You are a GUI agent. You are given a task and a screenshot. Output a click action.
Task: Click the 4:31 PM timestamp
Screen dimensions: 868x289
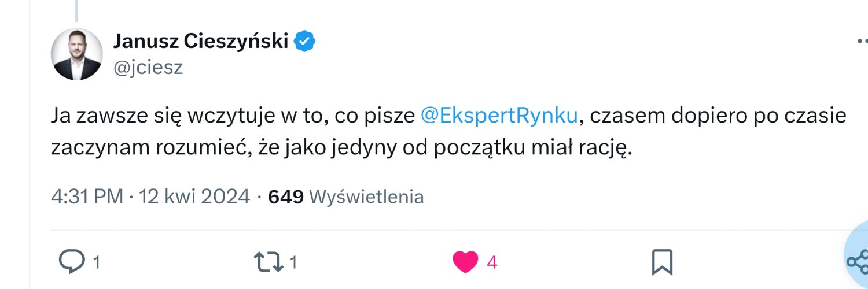click(87, 197)
